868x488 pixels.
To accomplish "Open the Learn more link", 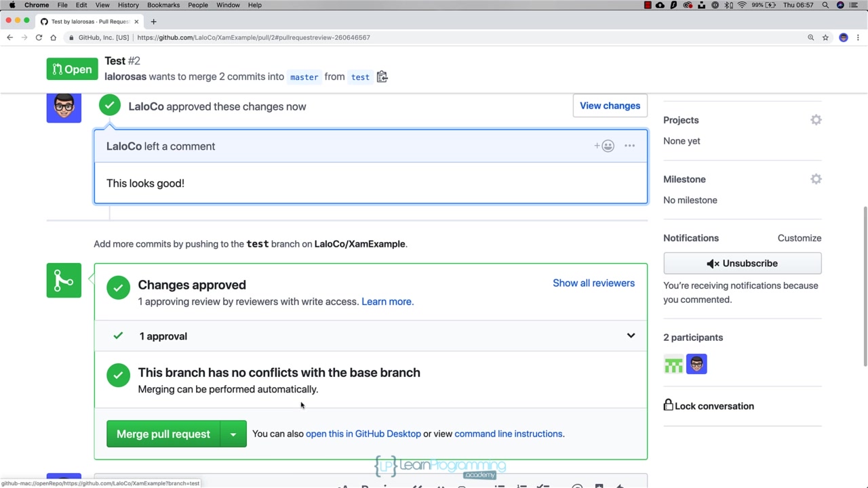I will pos(387,302).
